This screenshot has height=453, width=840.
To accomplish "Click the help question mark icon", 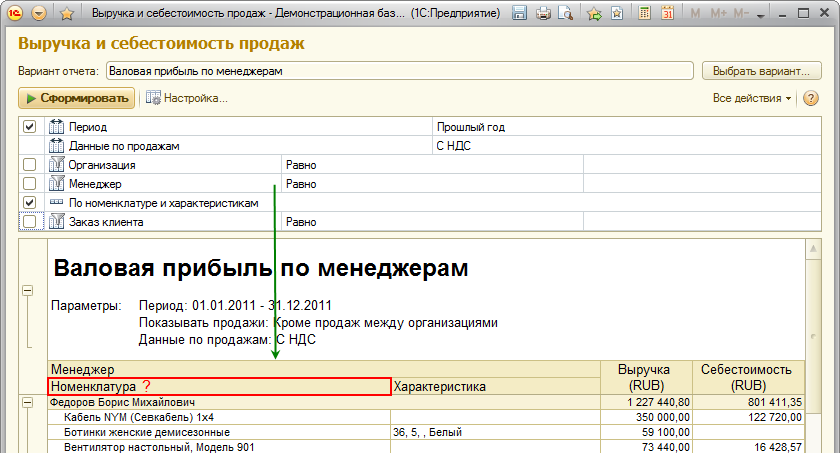I will click(x=810, y=98).
